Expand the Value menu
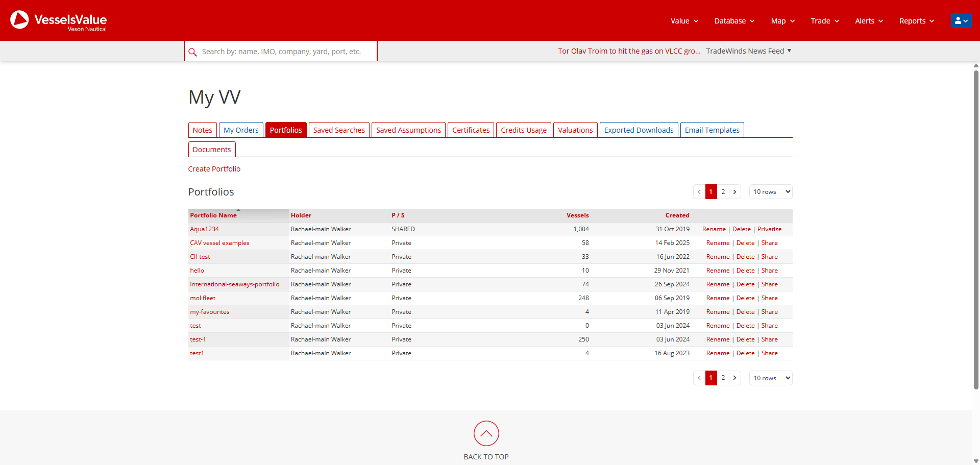The image size is (980, 465). (x=684, y=21)
